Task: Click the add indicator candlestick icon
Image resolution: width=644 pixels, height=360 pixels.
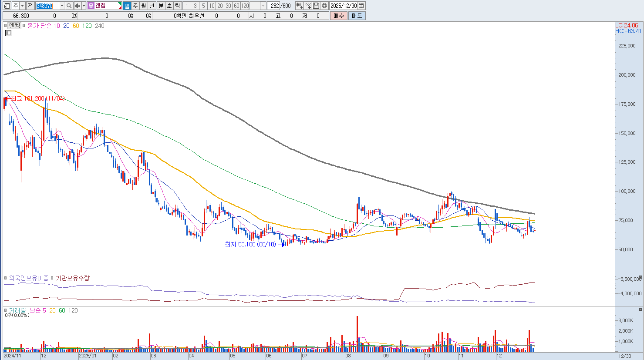Action: pyautogui.click(x=299, y=6)
